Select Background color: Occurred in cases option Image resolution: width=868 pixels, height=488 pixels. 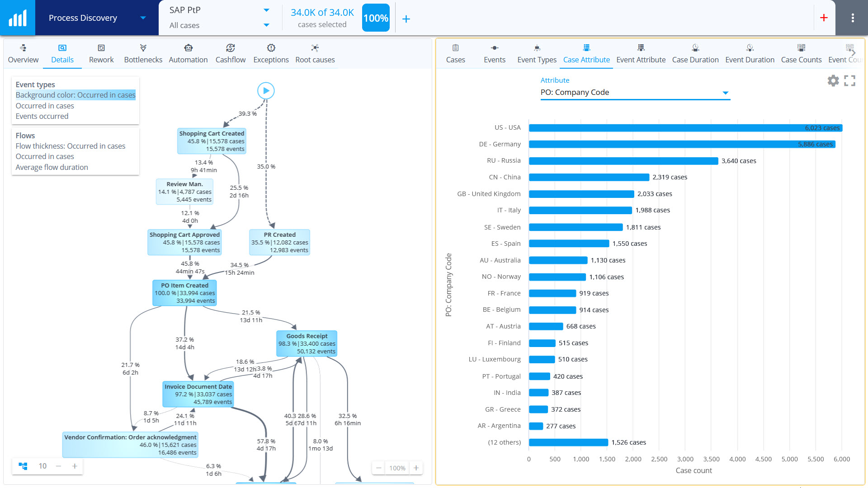pos(75,95)
